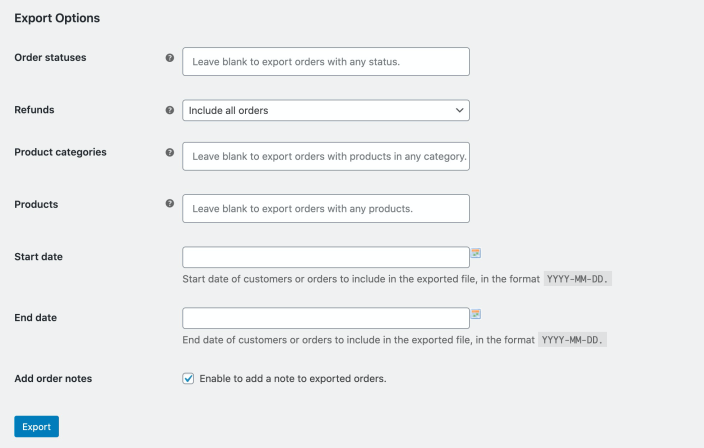Open calendar picker for End date
This screenshot has height=448, width=704.
pyautogui.click(x=477, y=313)
